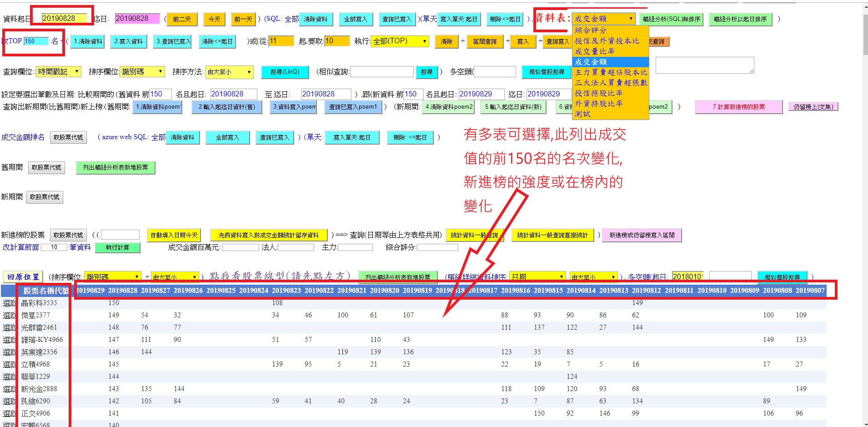Click the 查詢已寫入poem1 button

tap(353, 107)
